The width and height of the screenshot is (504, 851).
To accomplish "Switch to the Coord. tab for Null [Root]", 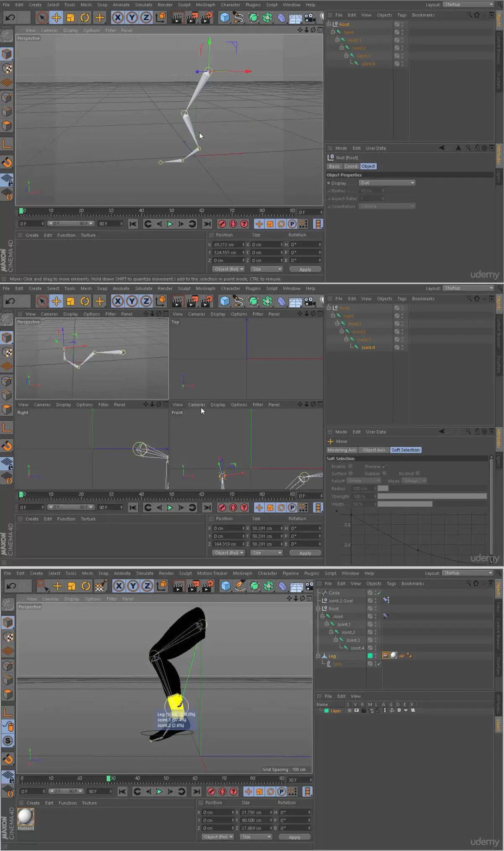I will 351,166.
